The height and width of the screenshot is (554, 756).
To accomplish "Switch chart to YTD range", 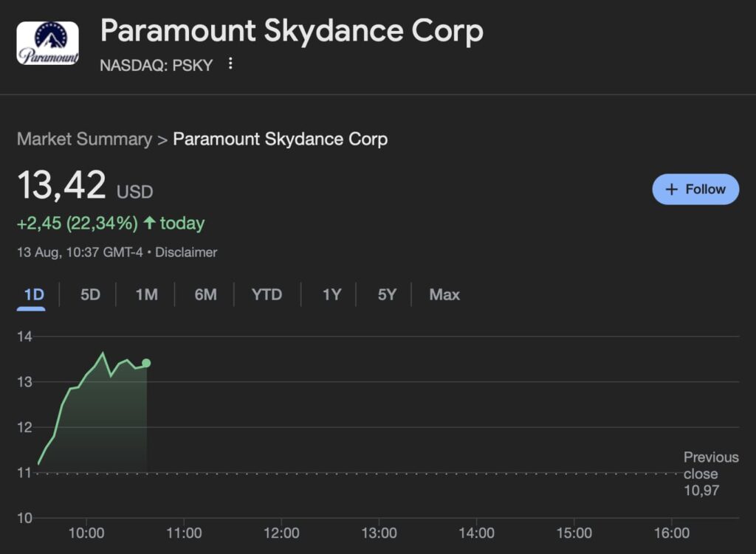I will [x=267, y=295].
